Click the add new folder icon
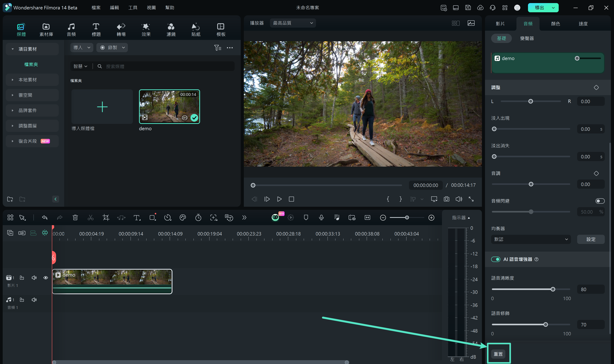614x364 pixels. coord(10,199)
